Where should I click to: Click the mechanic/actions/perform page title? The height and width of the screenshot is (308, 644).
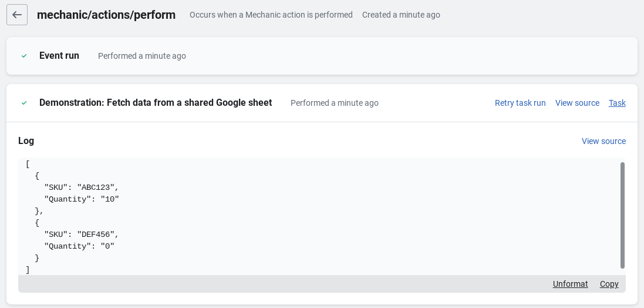106,15
